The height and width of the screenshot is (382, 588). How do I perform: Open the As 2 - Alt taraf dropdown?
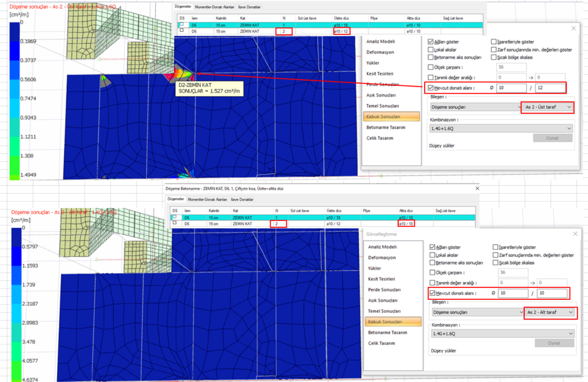coord(550,312)
